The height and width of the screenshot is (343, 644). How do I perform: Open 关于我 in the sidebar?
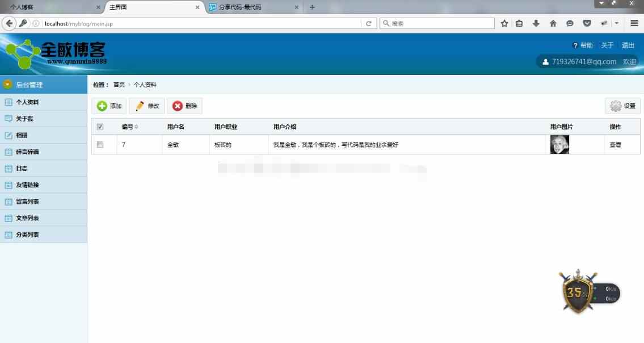[x=44, y=119]
